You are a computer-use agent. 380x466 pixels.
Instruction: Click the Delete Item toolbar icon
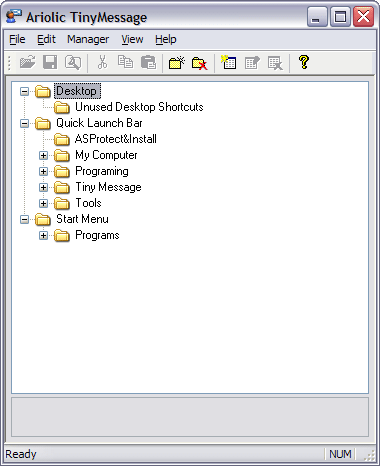(275, 63)
